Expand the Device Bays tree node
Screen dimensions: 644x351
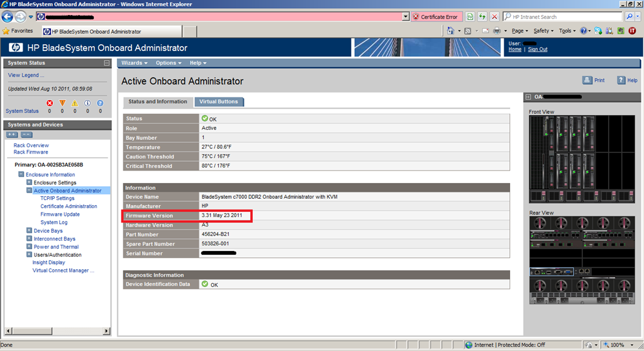[x=29, y=231]
